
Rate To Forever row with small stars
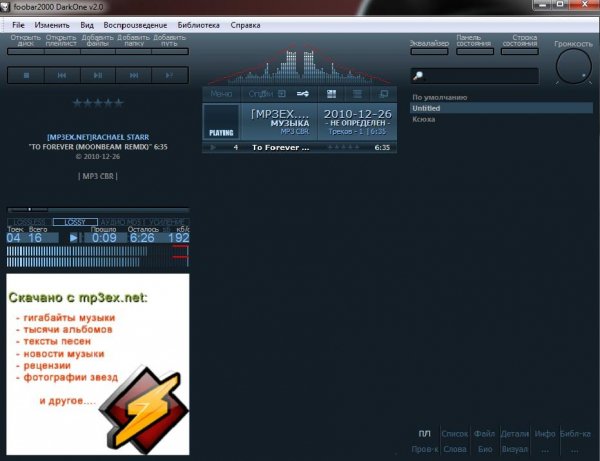(x=344, y=147)
